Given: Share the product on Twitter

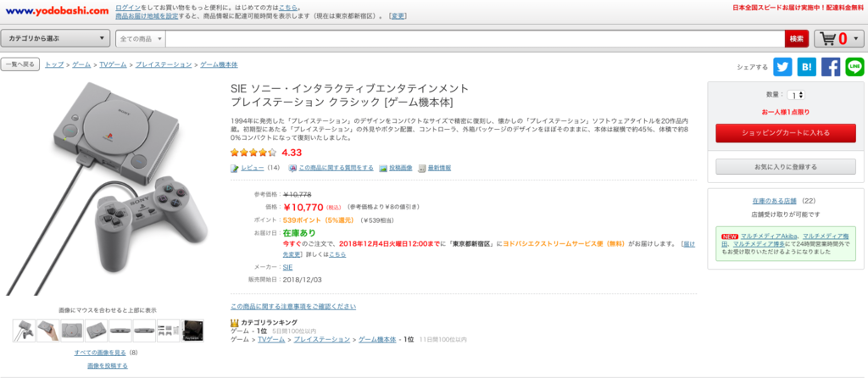Looking at the screenshot, I should click(782, 67).
